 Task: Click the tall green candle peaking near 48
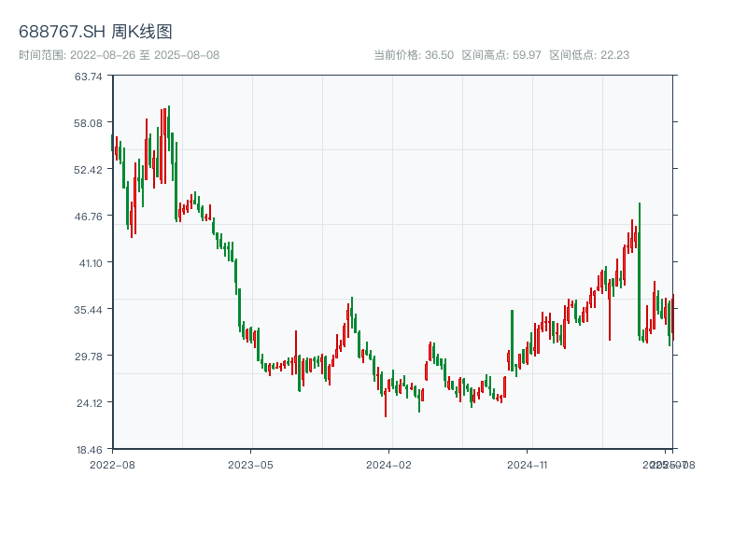click(x=640, y=271)
